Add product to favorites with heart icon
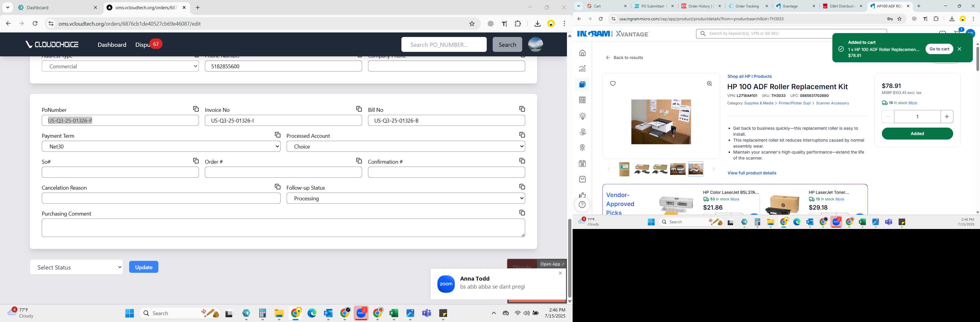 click(x=613, y=84)
